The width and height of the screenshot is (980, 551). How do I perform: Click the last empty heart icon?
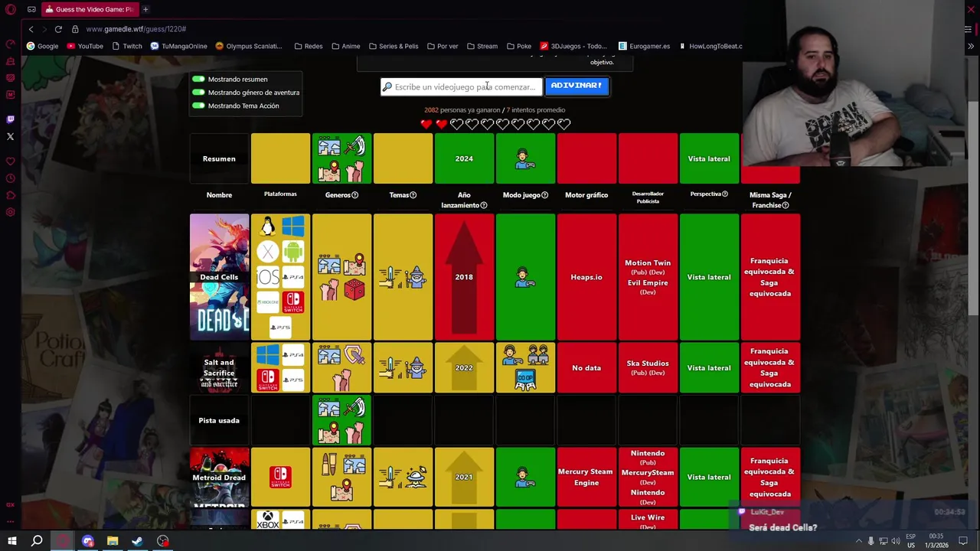[564, 124]
